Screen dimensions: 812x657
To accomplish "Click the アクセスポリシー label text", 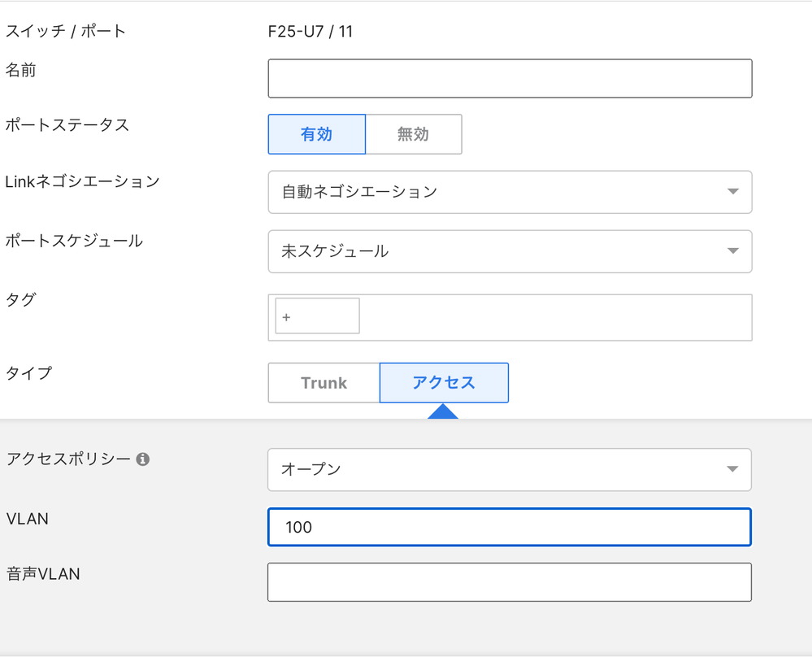I will pos(68,459).
